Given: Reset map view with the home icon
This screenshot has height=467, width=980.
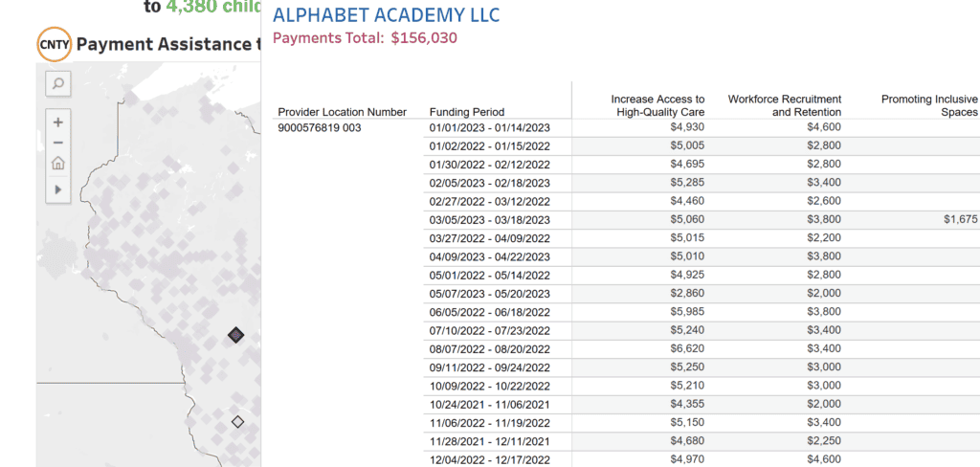Looking at the screenshot, I should (x=58, y=164).
